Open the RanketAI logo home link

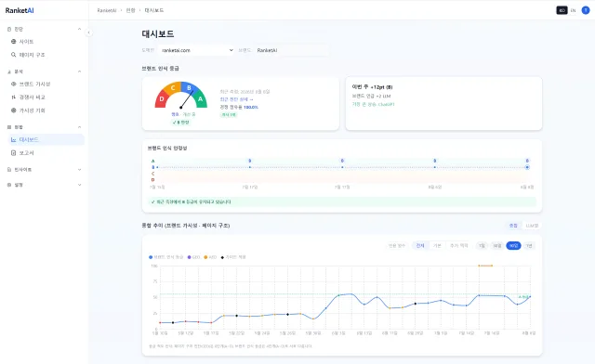[x=20, y=10]
